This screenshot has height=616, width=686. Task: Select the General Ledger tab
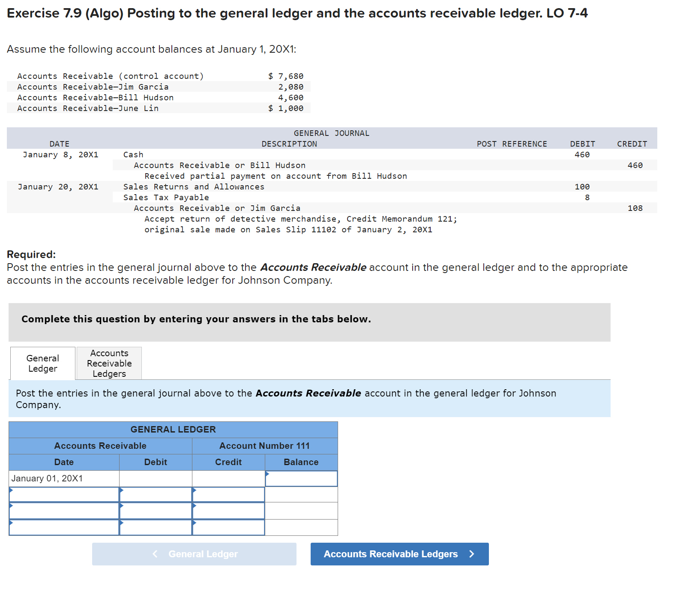(x=42, y=363)
